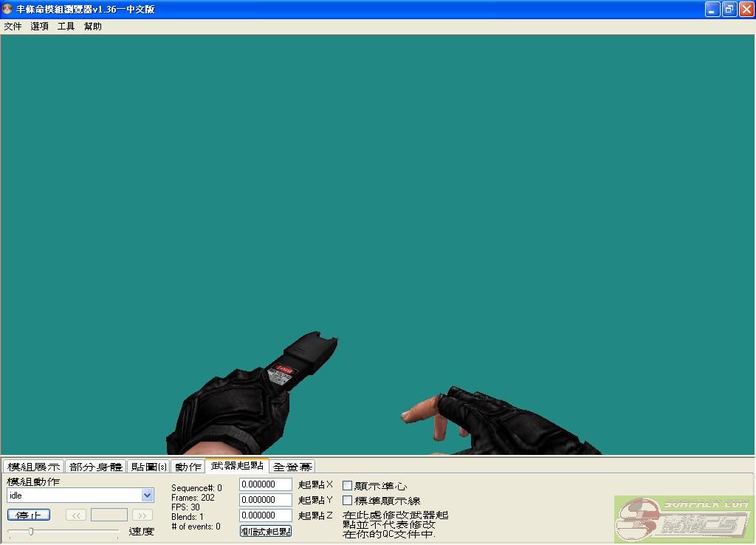
Task: Click the 起點X origin input field
Action: coord(265,484)
